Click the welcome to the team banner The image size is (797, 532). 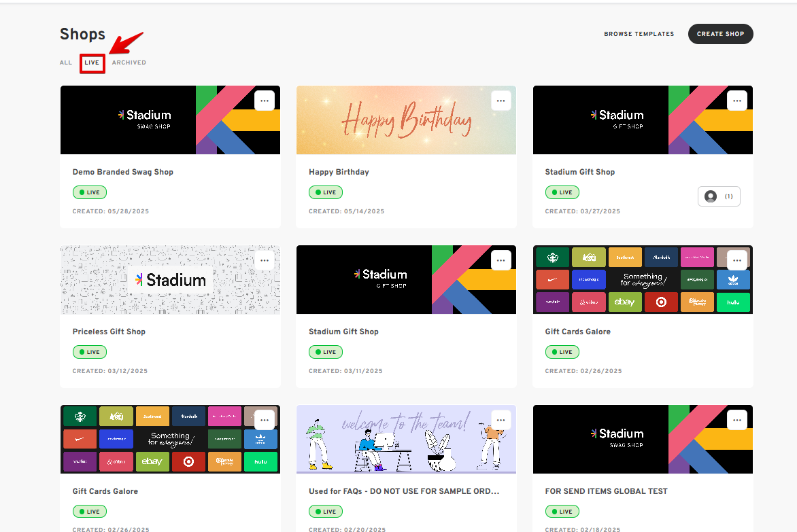(x=406, y=439)
